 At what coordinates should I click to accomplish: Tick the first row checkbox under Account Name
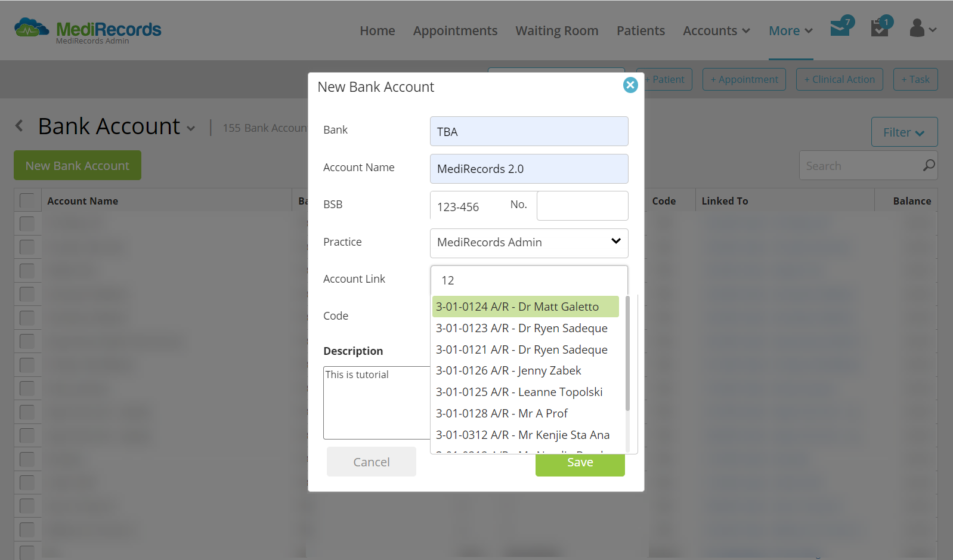[27, 224]
